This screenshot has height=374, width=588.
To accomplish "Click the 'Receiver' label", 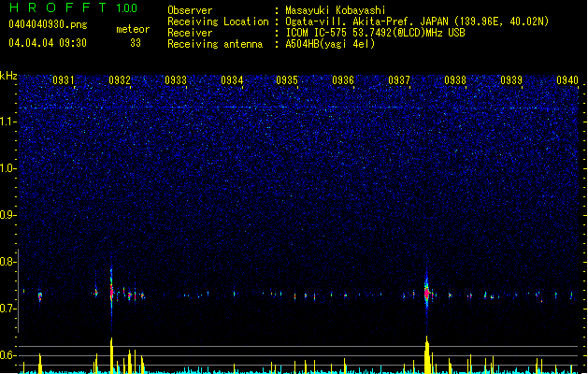I will (190, 33).
